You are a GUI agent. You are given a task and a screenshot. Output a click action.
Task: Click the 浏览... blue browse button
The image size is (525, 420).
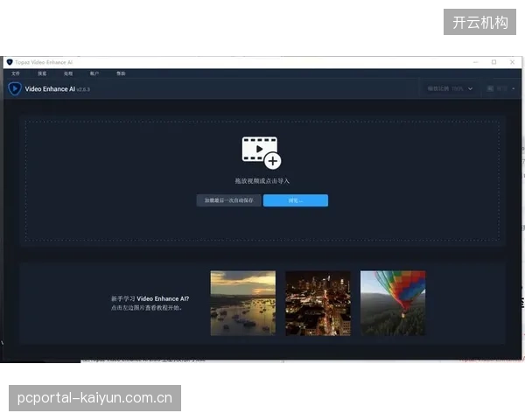click(296, 200)
